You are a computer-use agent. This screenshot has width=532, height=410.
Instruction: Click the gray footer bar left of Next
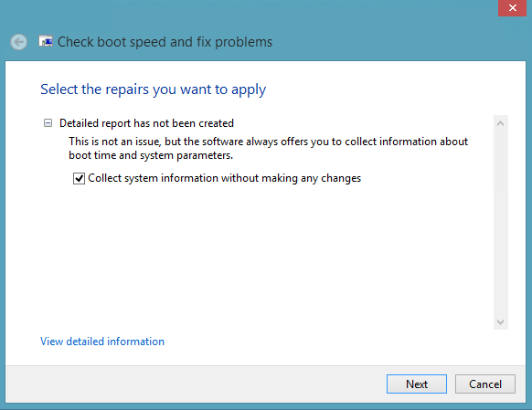pyautogui.click(x=194, y=384)
